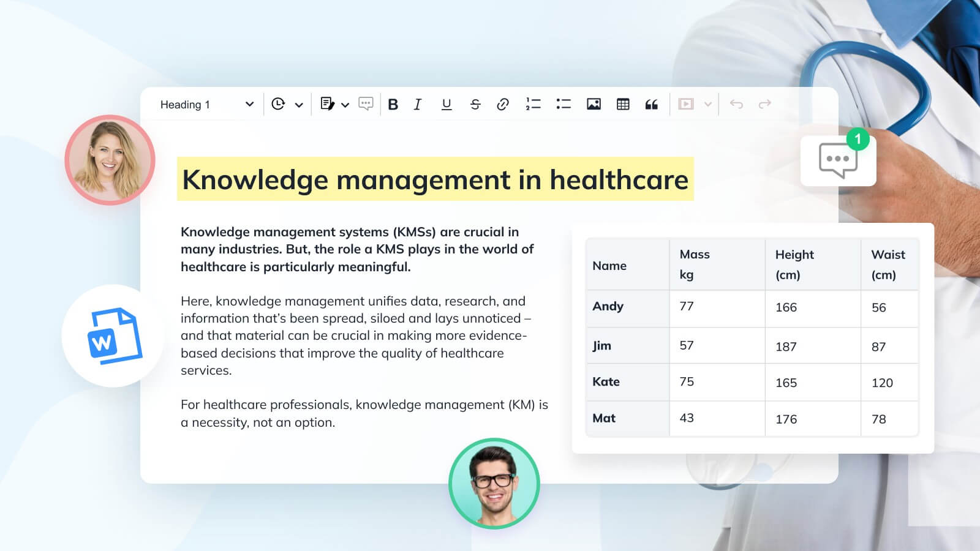Insert an image with the image icon
The height and width of the screenshot is (551, 980).
[x=594, y=104]
